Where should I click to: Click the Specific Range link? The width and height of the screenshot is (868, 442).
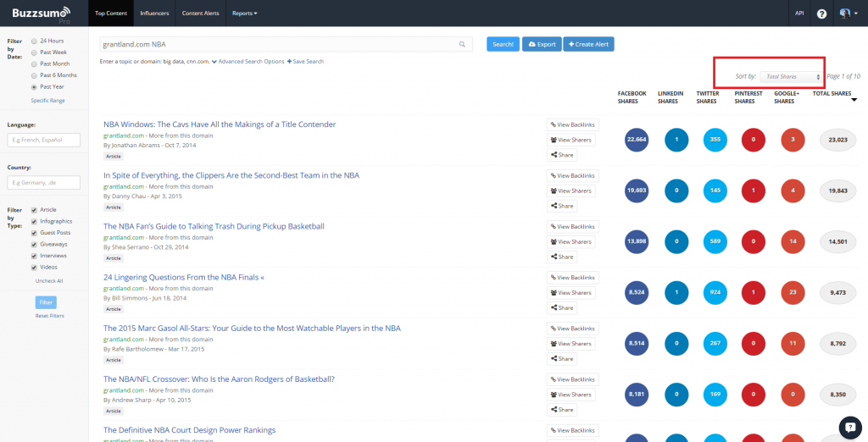tap(48, 101)
